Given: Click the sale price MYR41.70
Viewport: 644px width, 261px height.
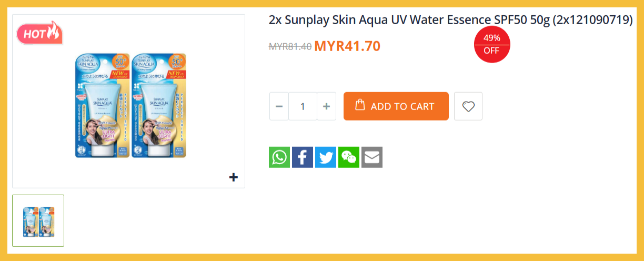Looking at the screenshot, I should [347, 46].
